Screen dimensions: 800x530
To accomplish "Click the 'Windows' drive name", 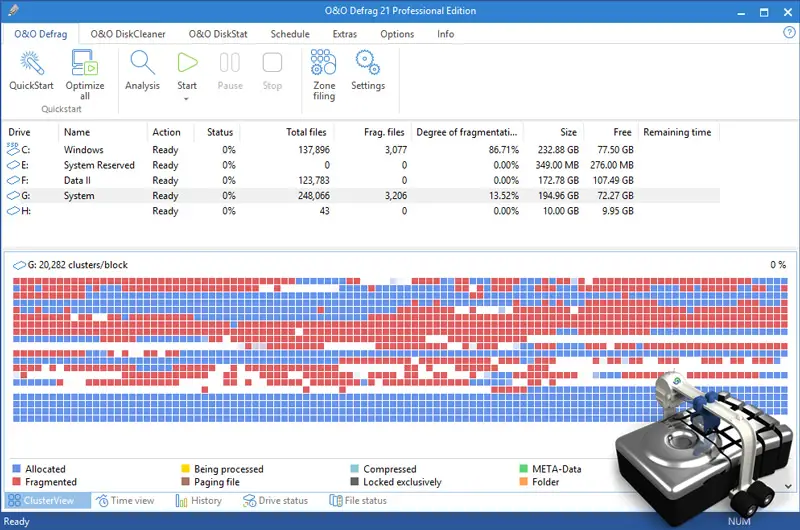I will [x=84, y=150].
